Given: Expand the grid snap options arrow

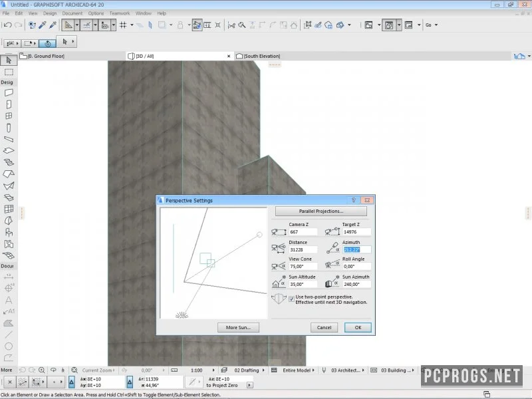Looking at the screenshot, I should coord(132,25).
